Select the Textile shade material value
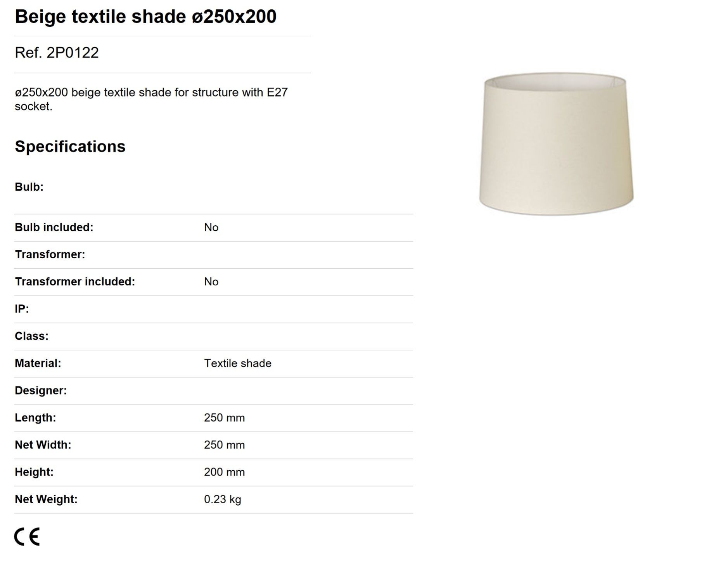The width and height of the screenshot is (728, 563). coord(238,363)
